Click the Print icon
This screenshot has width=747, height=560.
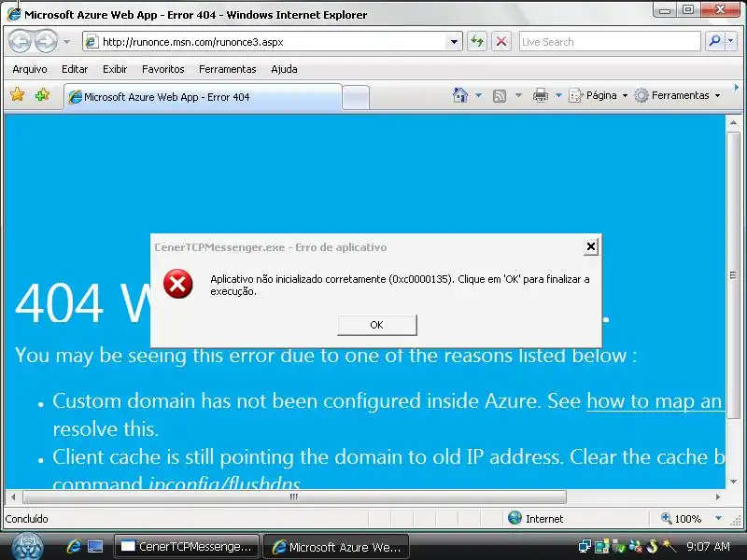(x=541, y=95)
